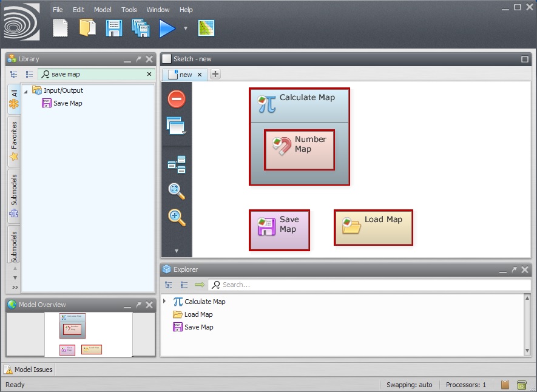Click the red remove icon in the sketch toolbar
The height and width of the screenshot is (392, 537).
tap(177, 99)
